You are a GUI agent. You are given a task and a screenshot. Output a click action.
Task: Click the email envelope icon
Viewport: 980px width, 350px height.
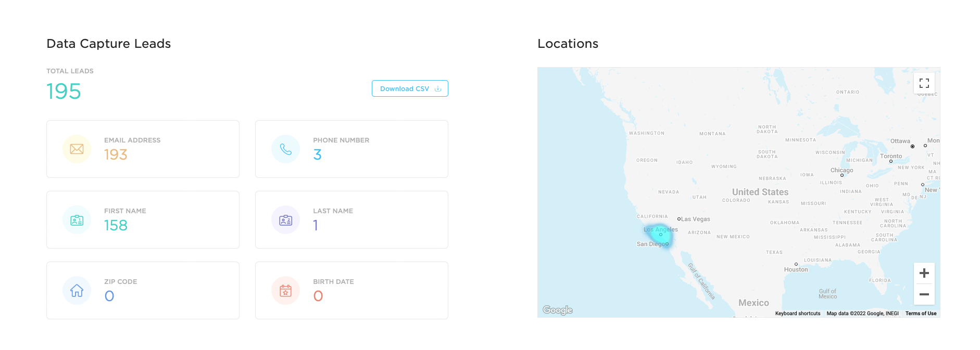click(x=77, y=149)
